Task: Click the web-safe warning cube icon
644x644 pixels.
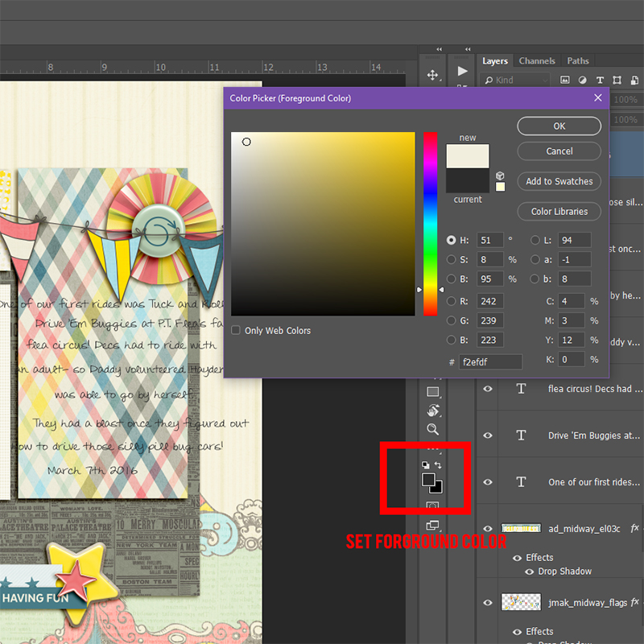Action: pos(500,175)
